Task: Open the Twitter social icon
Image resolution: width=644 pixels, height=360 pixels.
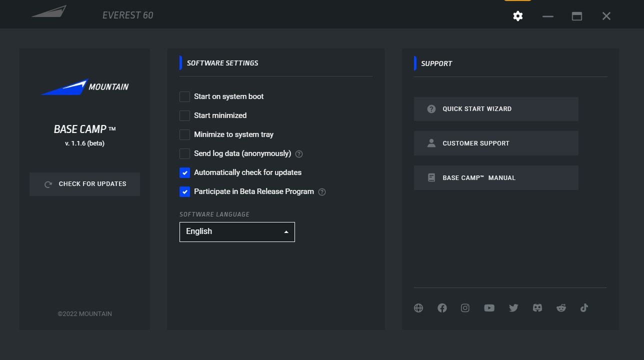Action: point(513,308)
